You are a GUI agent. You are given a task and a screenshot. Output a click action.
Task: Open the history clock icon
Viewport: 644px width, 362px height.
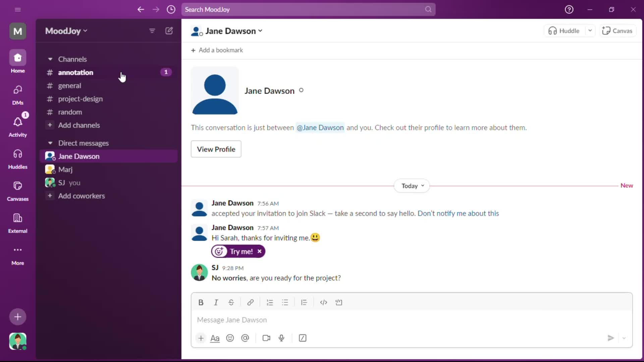coord(171,9)
